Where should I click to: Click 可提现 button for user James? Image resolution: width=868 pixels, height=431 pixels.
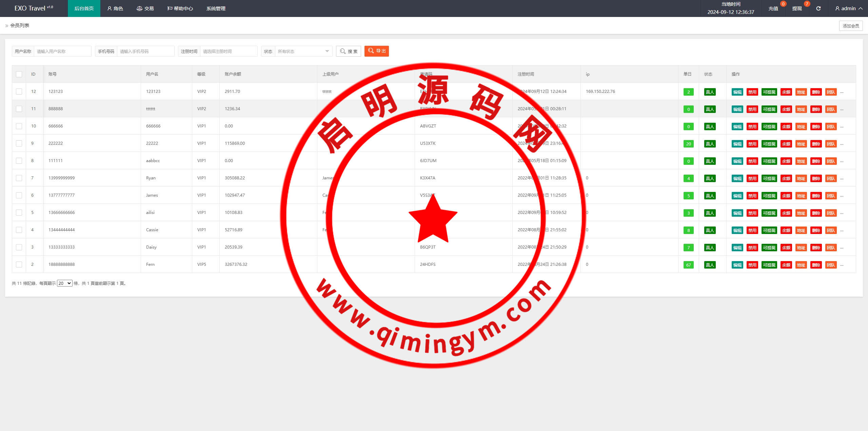pos(769,196)
